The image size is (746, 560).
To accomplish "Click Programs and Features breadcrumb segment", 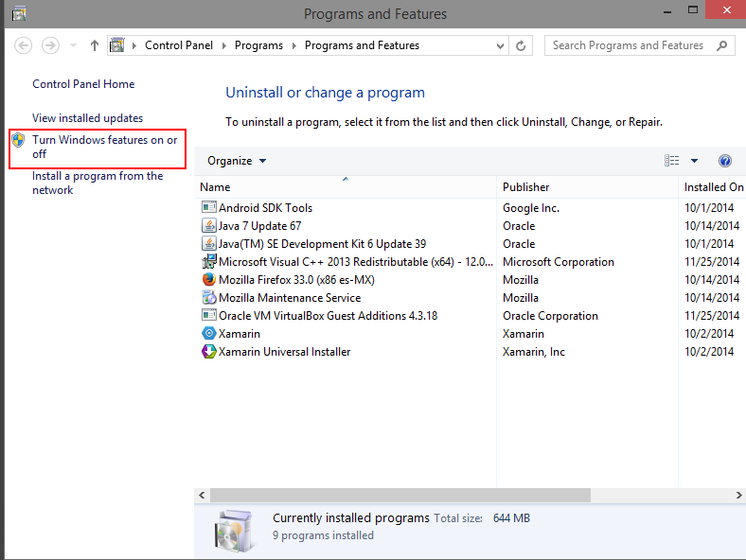I will [362, 45].
